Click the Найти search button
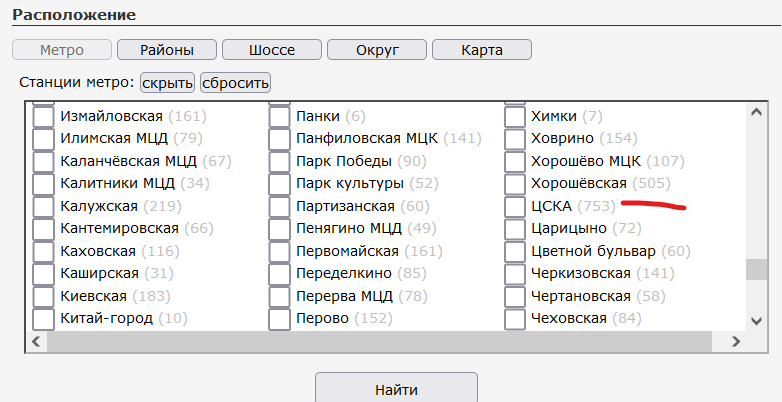 pos(397,389)
